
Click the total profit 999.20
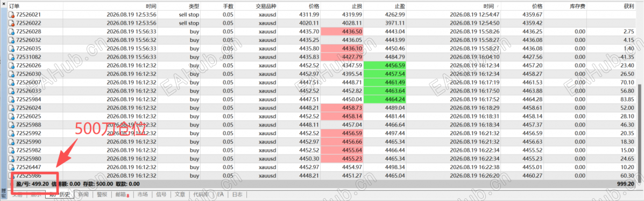pos(626,184)
